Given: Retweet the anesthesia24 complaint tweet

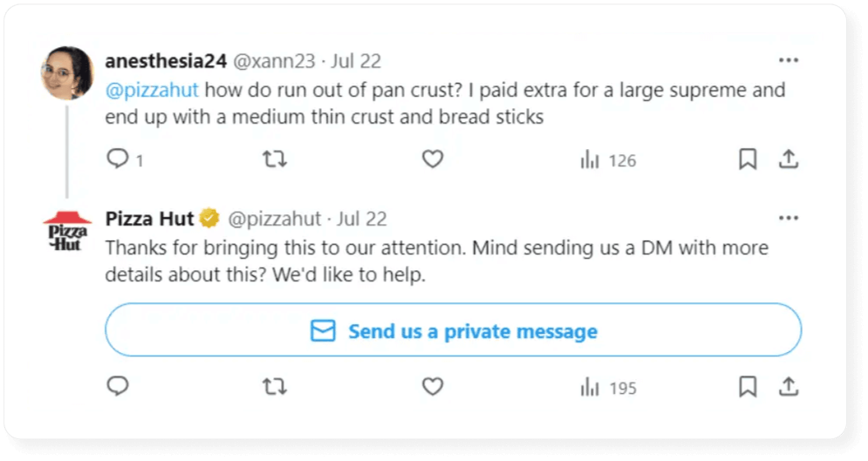Looking at the screenshot, I should click(x=275, y=159).
